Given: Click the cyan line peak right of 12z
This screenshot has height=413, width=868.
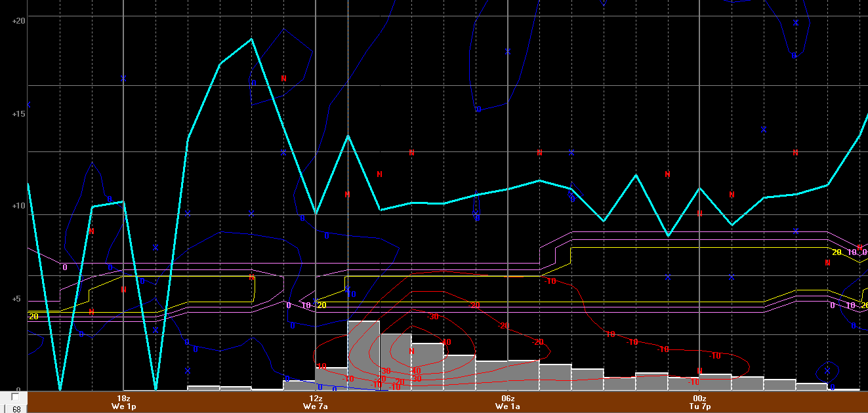Looking at the screenshot, I should pyautogui.click(x=348, y=136).
